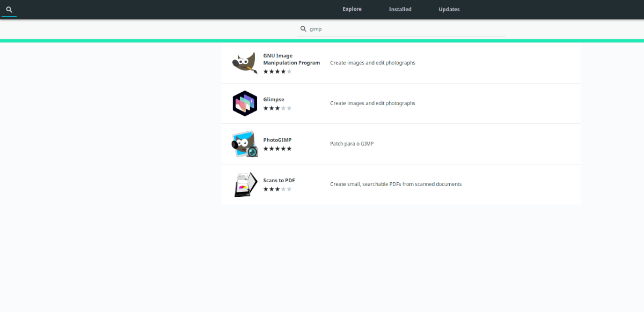Click the magnifying glass search icon
The width and height of the screenshot is (644, 312).
[x=9, y=9]
